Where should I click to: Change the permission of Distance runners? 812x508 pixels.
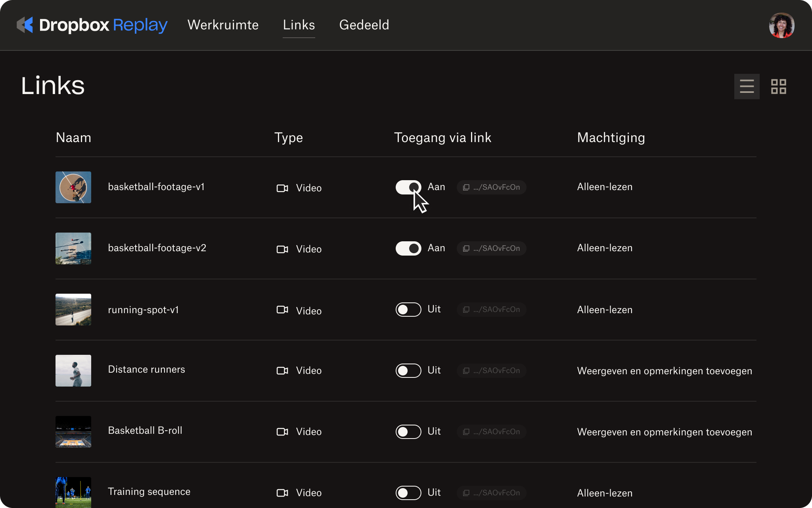[x=665, y=371]
